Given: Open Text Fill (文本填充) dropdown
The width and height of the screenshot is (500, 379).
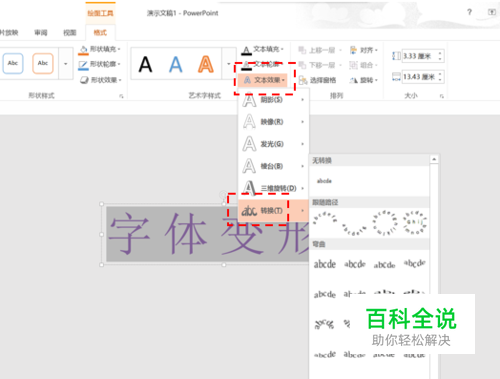Looking at the screenshot, I should [x=263, y=50].
